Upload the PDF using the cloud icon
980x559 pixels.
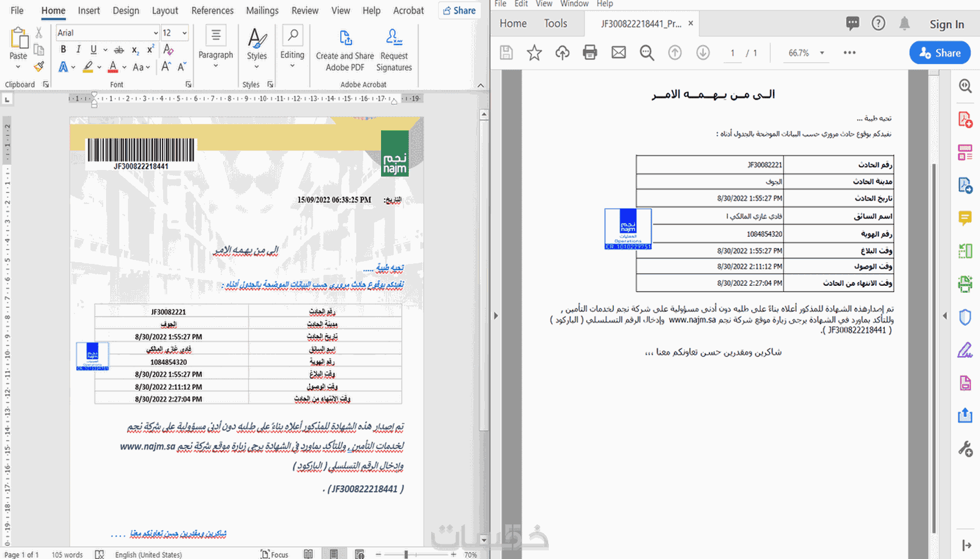(562, 53)
